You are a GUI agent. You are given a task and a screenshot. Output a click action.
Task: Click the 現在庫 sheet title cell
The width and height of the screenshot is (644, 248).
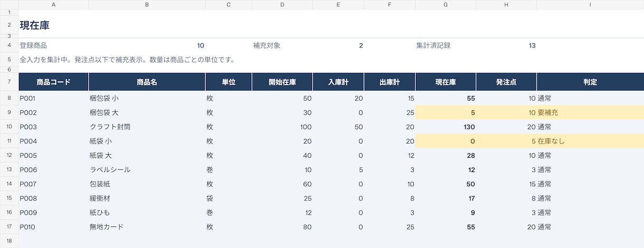35,25
